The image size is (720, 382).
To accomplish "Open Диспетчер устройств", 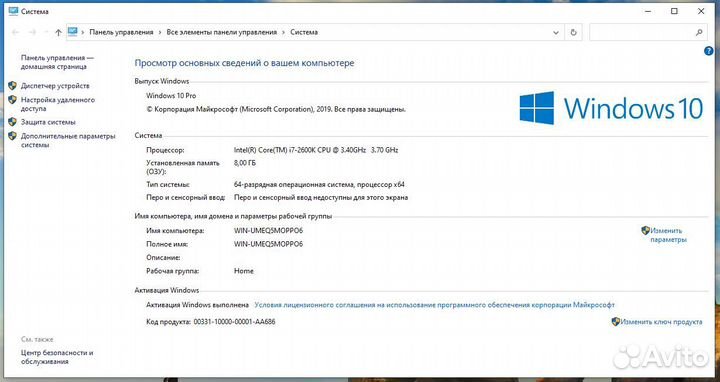I will tap(55, 86).
